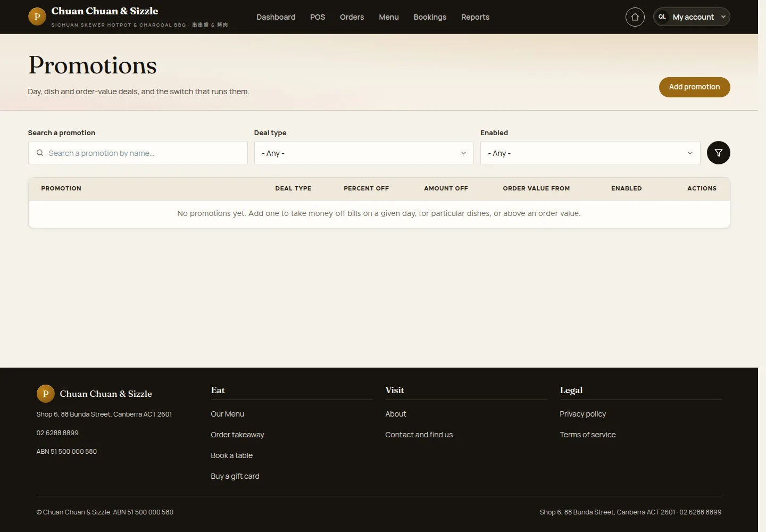Image resolution: width=766 pixels, height=532 pixels.
Task: Click the header logo badge with letter P
Action: 37,16
